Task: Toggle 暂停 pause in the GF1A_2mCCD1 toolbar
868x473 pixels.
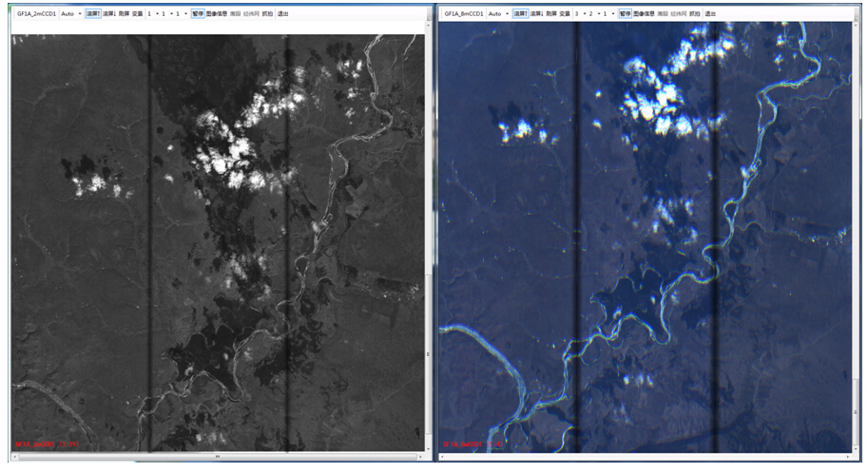Action: tap(197, 14)
